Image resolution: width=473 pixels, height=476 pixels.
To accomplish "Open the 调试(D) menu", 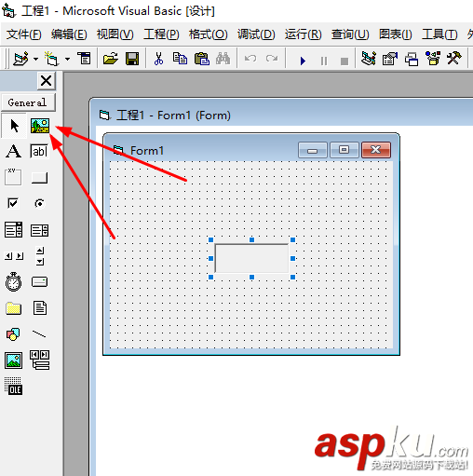I will pyautogui.click(x=256, y=34).
